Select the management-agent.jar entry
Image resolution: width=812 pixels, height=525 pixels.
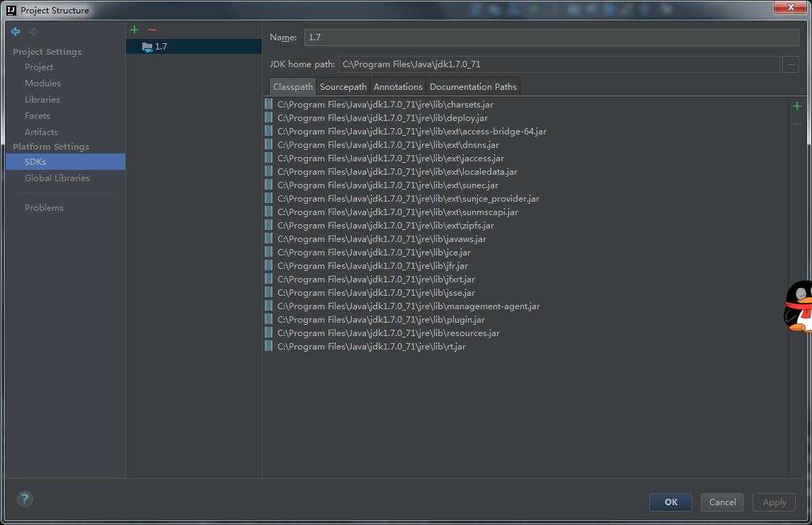[408, 306]
